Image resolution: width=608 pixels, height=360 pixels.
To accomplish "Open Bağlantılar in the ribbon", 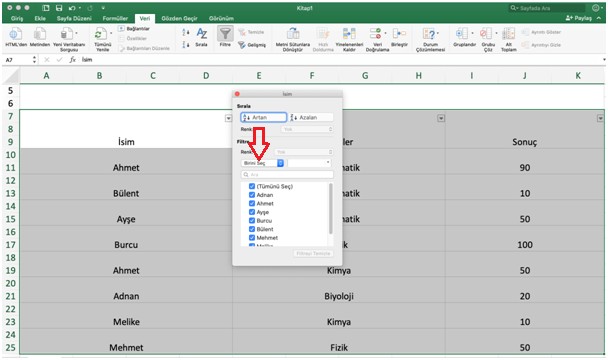I will pos(134,29).
